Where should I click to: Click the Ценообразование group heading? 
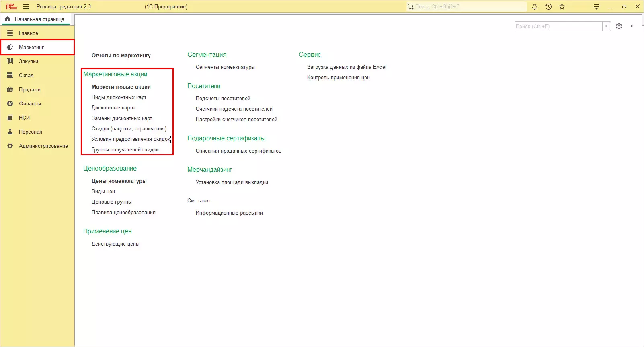(x=110, y=168)
